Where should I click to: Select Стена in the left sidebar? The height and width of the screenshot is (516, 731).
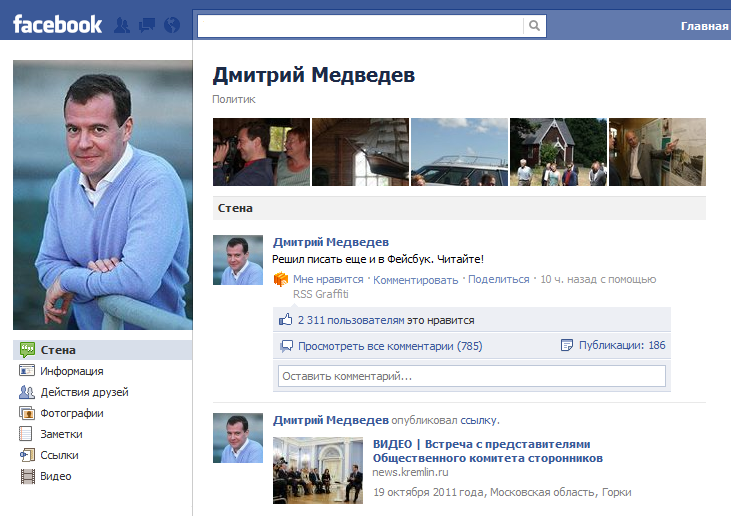click(58, 350)
